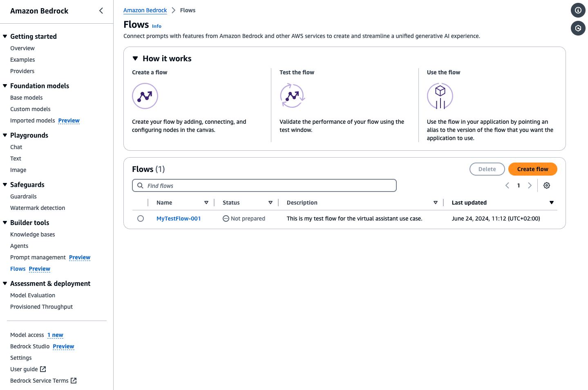
Task: Open the Chat playground
Action: [x=16, y=147]
